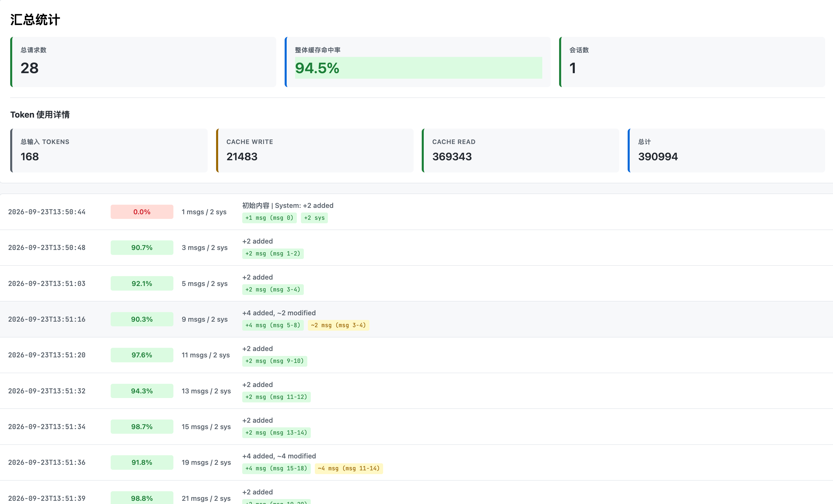Select the timestamp 2026-09-23T13:50:48
The image size is (833, 504).
(47, 247)
